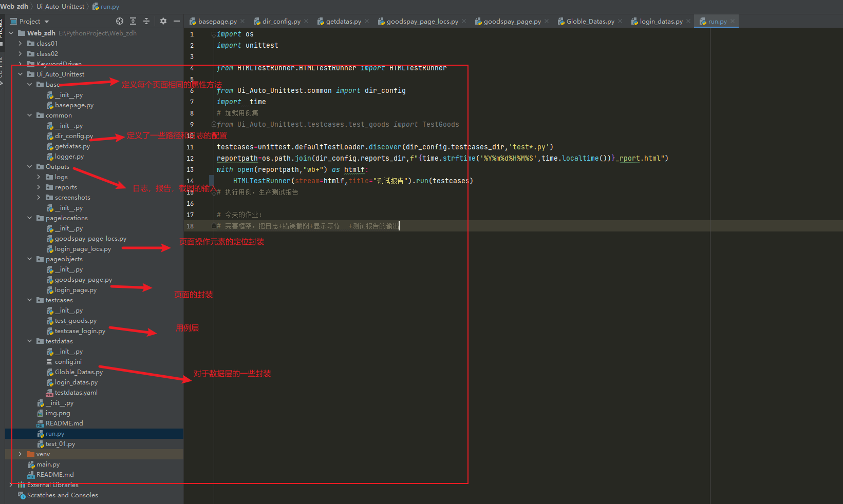Image resolution: width=843 pixels, height=504 pixels.
Task: Collapse the Outputs folder
Action: coord(29,167)
